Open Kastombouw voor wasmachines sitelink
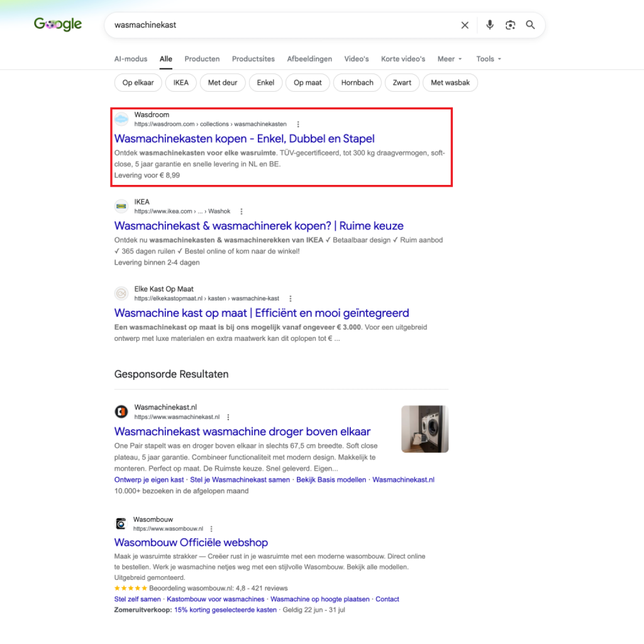The image size is (644, 644). pos(216,599)
